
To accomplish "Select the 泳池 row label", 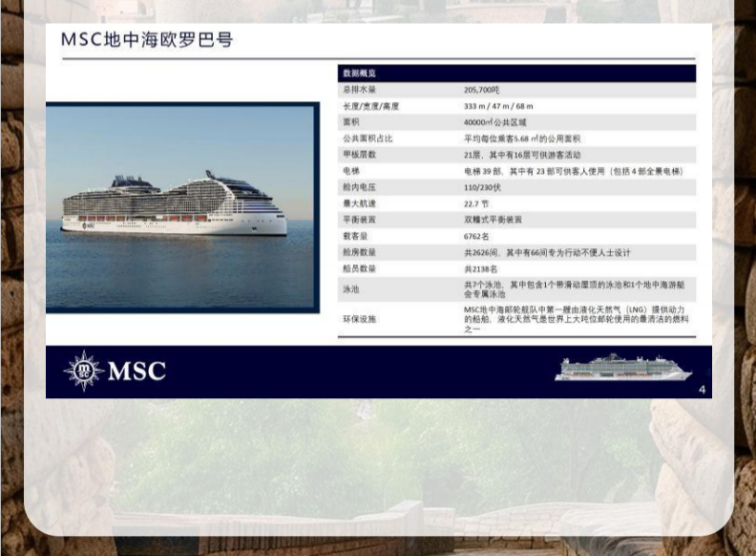I will (x=351, y=289).
